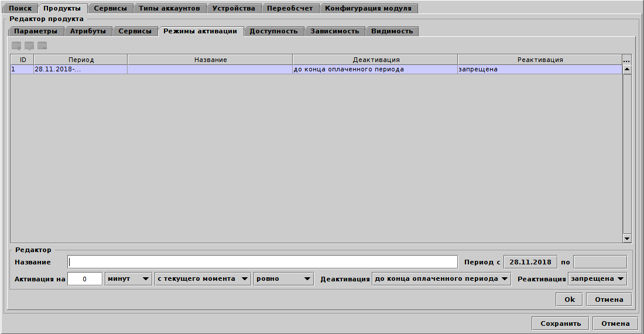644x334 pixels.
Task: Open Конфигурация модуля tab
Action: click(368, 8)
